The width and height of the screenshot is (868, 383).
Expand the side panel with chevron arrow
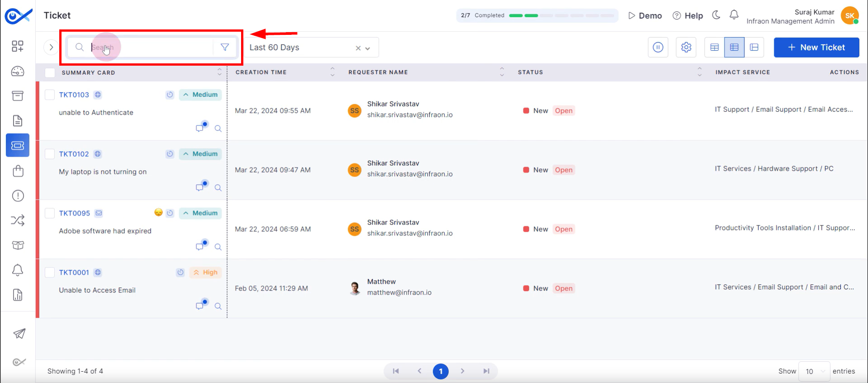click(x=51, y=47)
